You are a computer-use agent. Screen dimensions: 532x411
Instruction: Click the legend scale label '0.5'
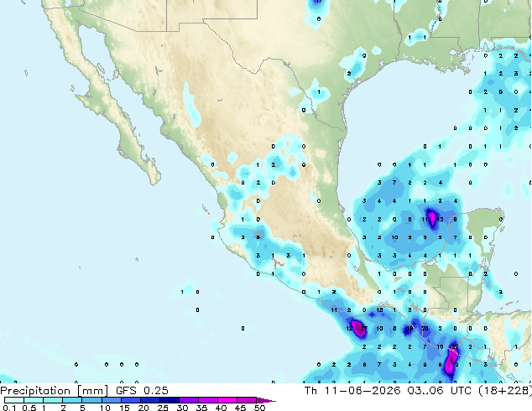point(29,408)
